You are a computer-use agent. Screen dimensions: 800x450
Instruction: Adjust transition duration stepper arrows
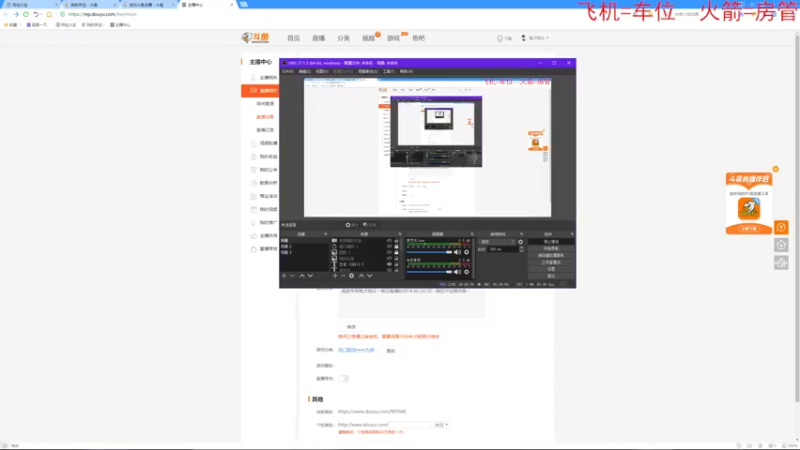point(521,249)
